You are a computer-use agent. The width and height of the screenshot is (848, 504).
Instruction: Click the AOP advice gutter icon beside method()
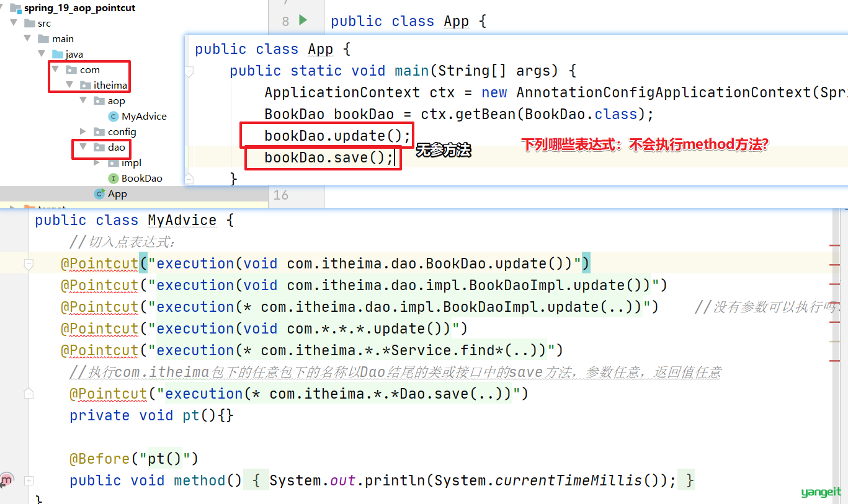pyautogui.click(x=6, y=479)
